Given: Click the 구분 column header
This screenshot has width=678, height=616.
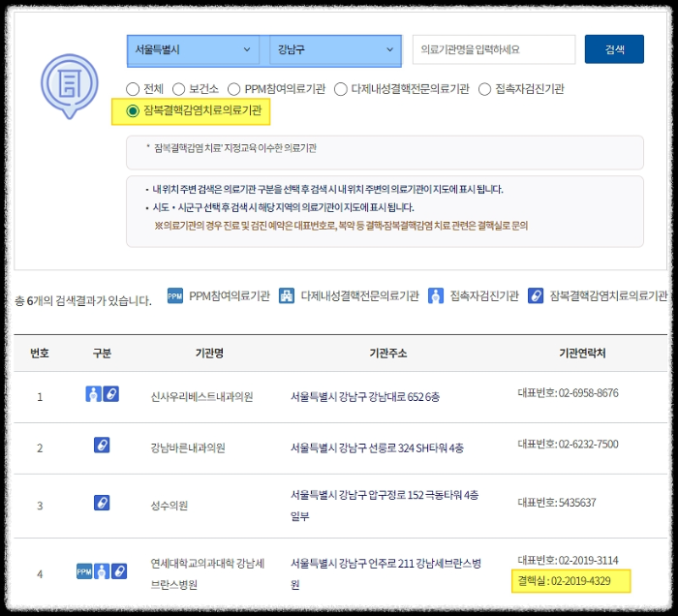Looking at the screenshot, I should (x=102, y=354).
